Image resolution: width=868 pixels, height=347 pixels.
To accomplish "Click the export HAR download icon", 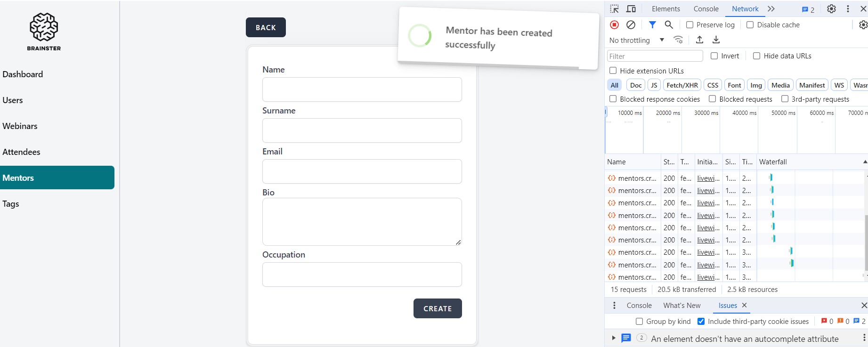I will pyautogui.click(x=716, y=40).
